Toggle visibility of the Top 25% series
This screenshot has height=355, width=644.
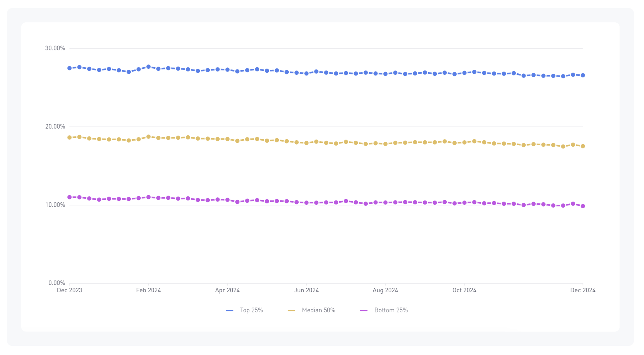(x=245, y=310)
